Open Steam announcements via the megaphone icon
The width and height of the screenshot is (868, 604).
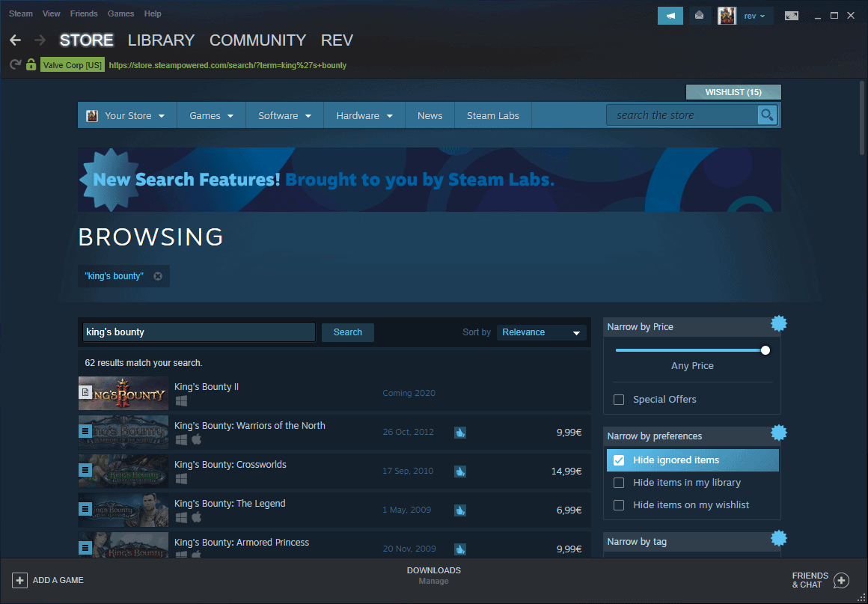click(670, 15)
